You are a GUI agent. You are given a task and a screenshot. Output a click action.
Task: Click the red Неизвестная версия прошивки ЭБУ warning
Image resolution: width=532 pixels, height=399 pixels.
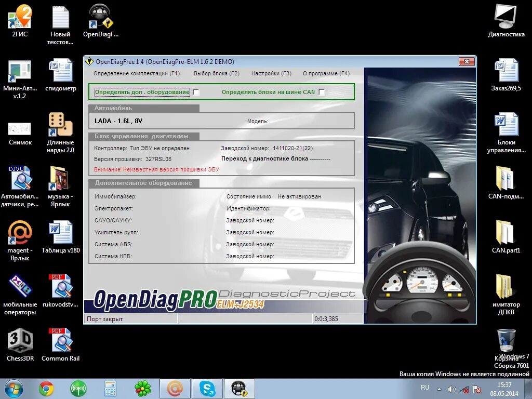click(x=157, y=169)
